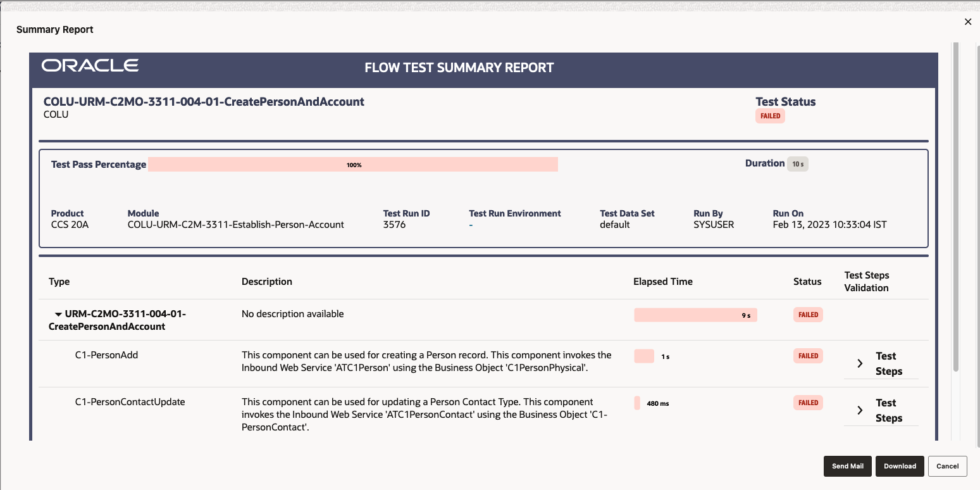Collapse the URM-C2MO-3311-004-01-CreatePersonAndAccount row

click(58, 314)
